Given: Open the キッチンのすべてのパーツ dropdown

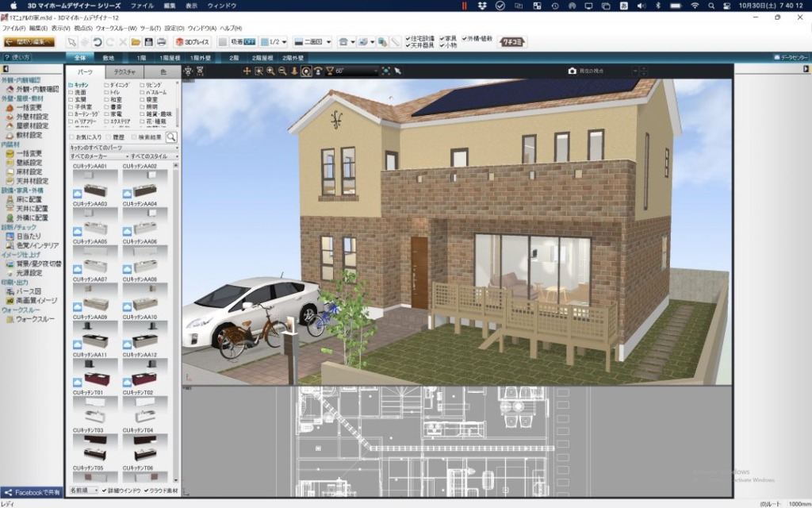Looking at the screenshot, I should pos(124,148).
